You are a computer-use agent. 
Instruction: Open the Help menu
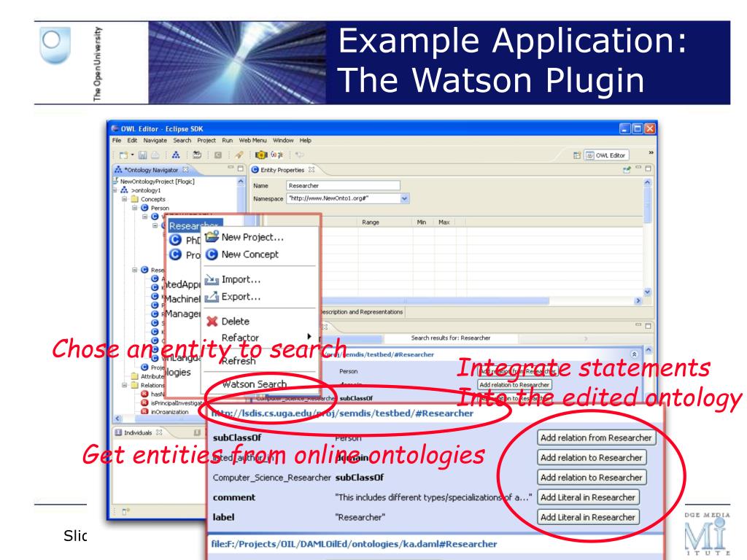pyautogui.click(x=306, y=141)
